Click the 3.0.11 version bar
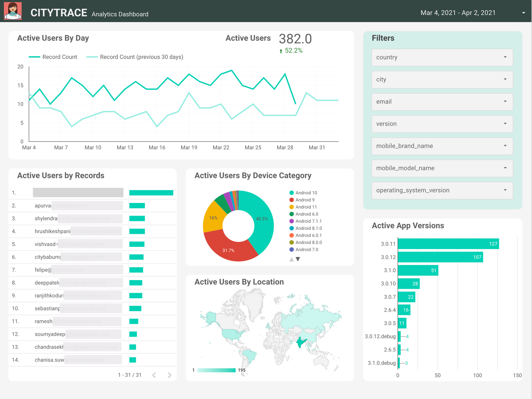532x399 pixels. point(448,244)
